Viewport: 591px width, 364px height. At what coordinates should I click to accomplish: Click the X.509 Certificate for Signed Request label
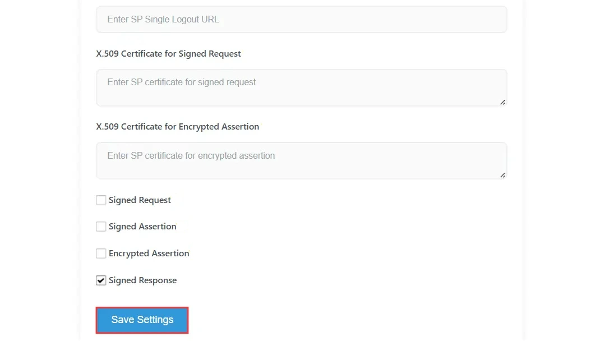pyautogui.click(x=168, y=53)
